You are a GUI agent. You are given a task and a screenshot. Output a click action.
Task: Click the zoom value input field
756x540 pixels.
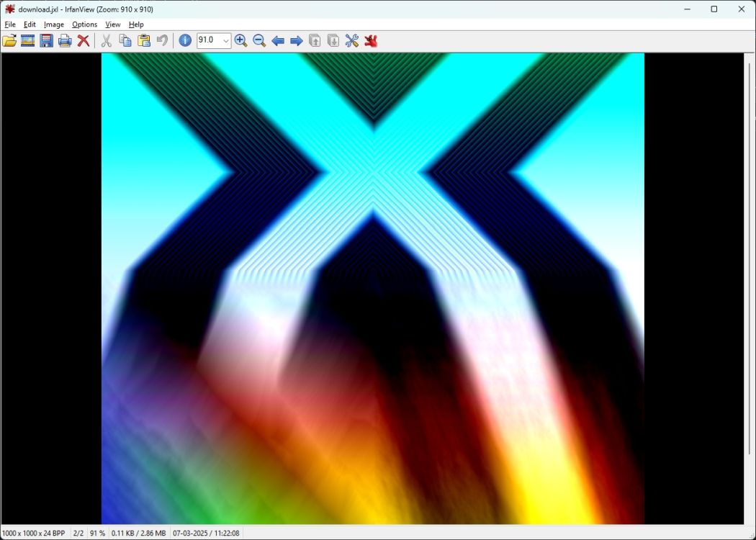209,41
